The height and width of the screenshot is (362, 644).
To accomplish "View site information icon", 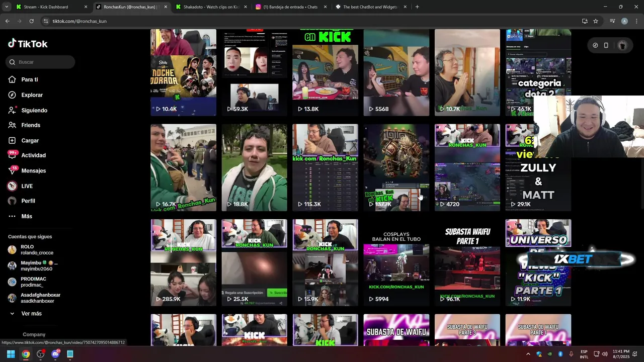I will tap(46, 21).
